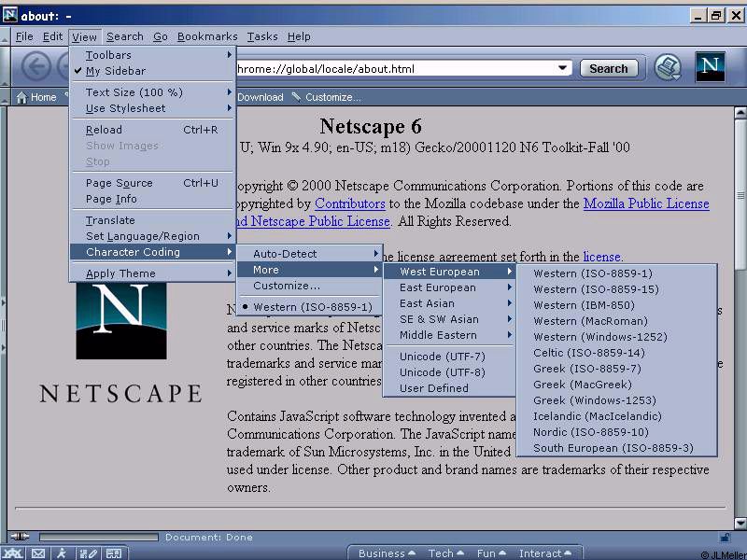The width and height of the screenshot is (747, 560).
Task: Follow the Mozilla Public License link
Action: pos(646,203)
